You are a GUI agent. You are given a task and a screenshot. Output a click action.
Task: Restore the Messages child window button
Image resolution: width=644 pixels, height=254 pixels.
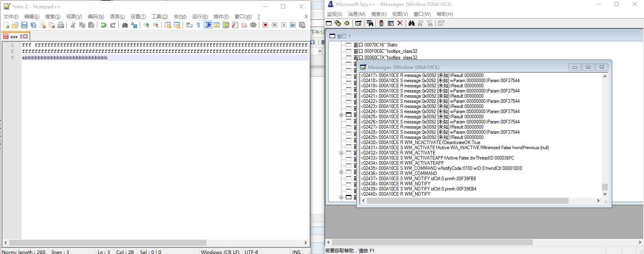pyautogui.click(x=588, y=67)
